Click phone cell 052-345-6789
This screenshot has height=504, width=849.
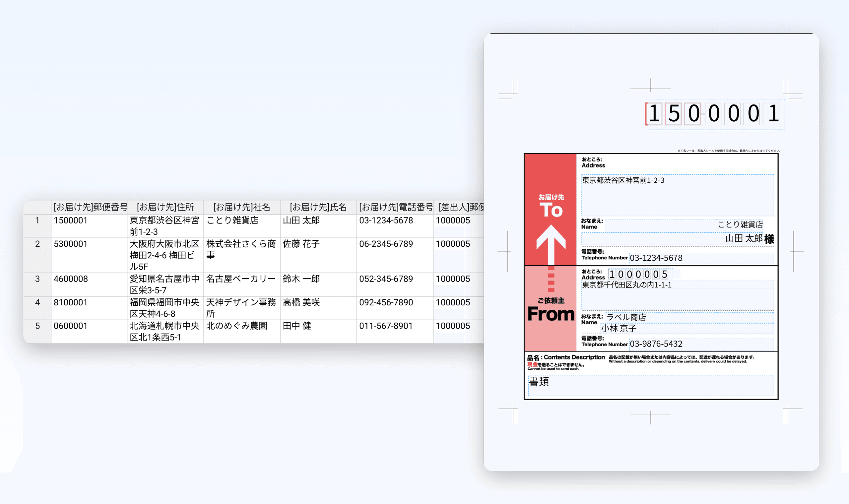[395, 284]
